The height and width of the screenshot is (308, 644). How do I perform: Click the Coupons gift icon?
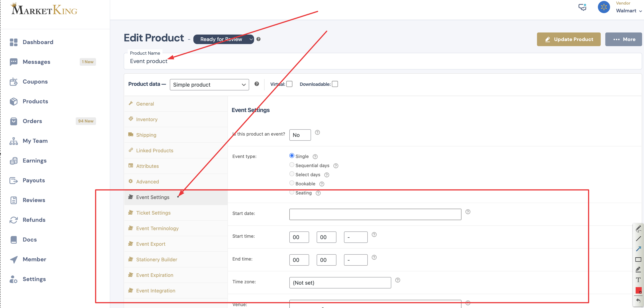13,82
